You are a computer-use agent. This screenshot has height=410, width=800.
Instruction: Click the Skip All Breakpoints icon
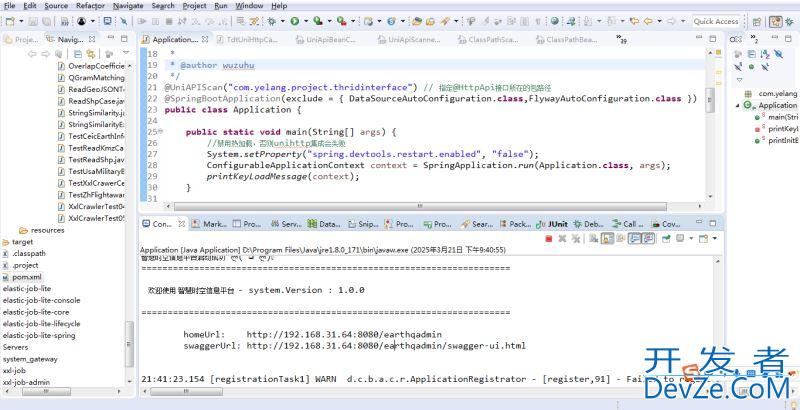[x=123, y=21]
